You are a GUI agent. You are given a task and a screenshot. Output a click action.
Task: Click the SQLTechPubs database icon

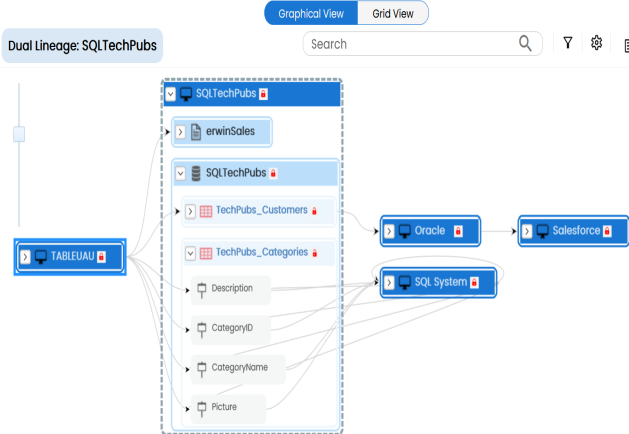click(x=195, y=173)
